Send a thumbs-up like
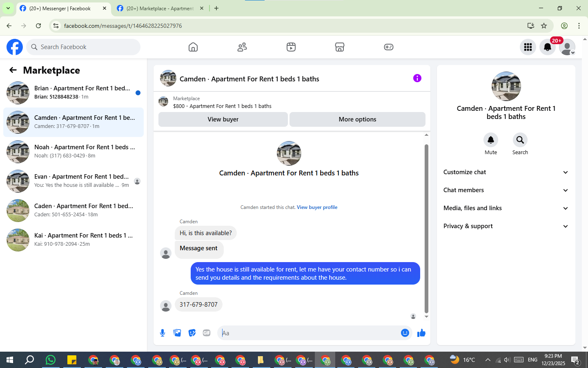The width and height of the screenshot is (588, 368). coord(421,333)
